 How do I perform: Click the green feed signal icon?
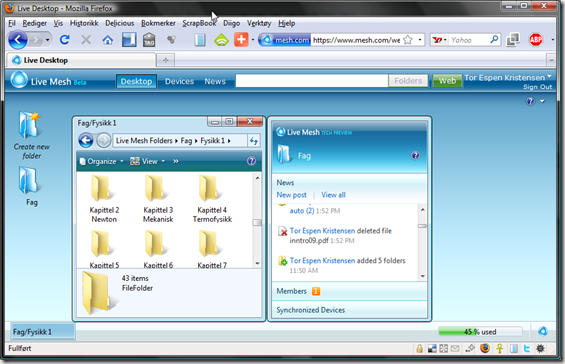[221, 40]
